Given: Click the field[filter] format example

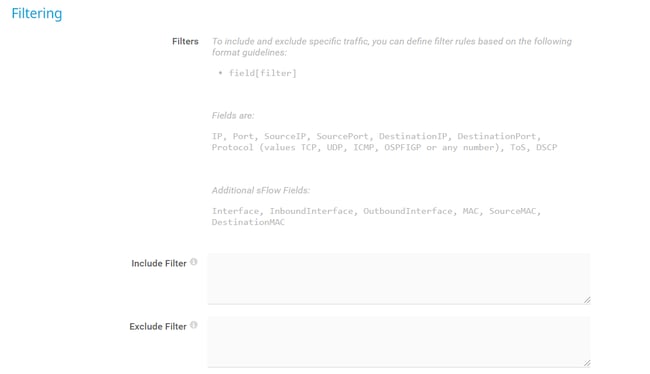Looking at the screenshot, I should tap(263, 73).
